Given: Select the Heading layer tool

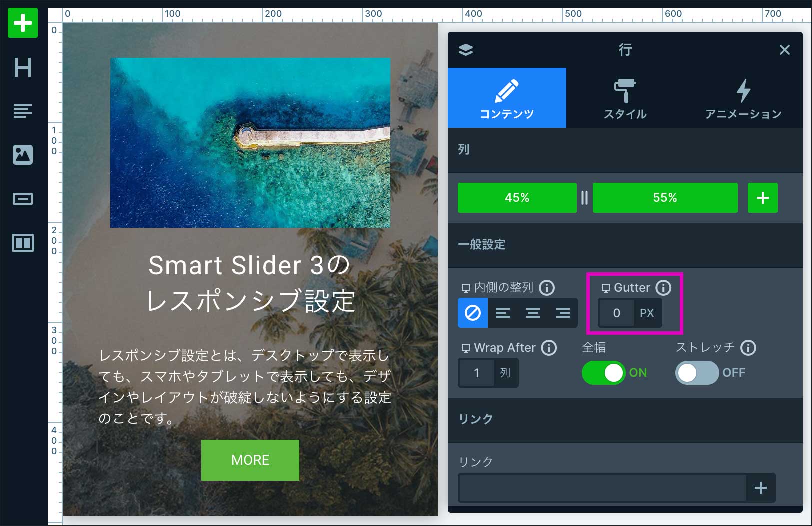Looking at the screenshot, I should 23,67.
